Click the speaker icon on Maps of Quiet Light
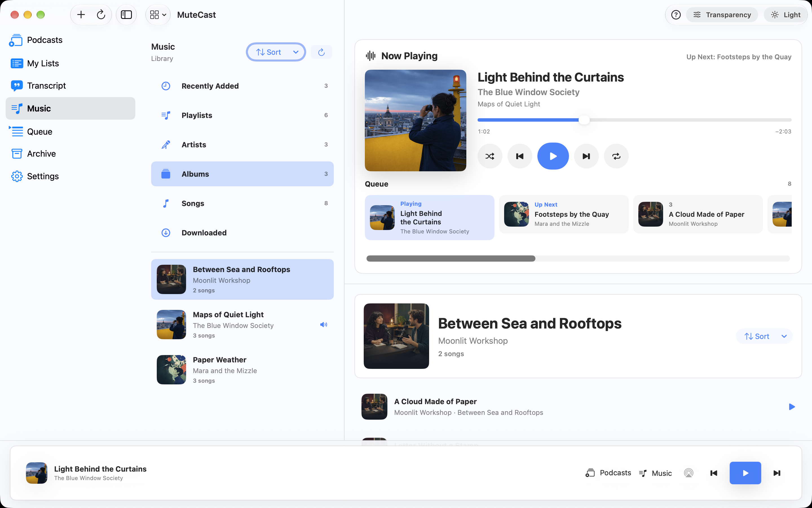The height and width of the screenshot is (508, 812). click(323, 325)
